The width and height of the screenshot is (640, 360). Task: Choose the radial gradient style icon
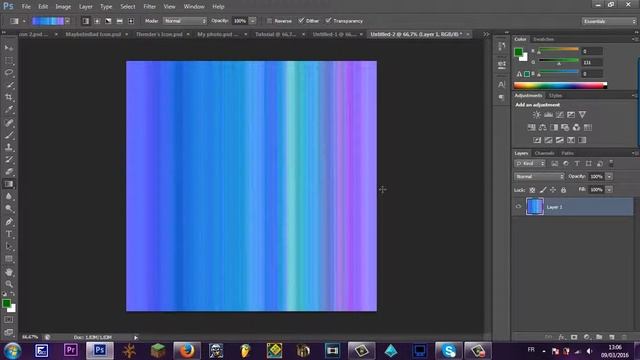coord(97,21)
